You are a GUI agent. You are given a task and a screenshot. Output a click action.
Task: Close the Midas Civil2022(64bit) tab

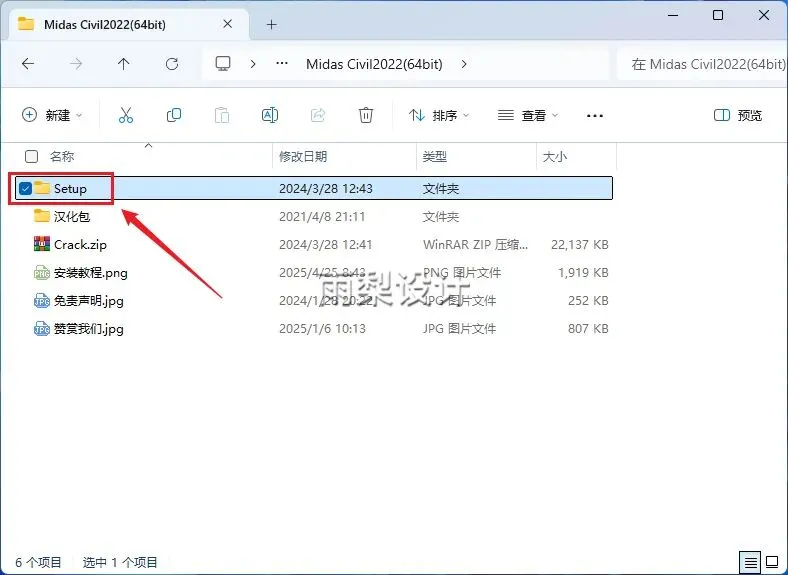pyautogui.click(x=228, y=24)
